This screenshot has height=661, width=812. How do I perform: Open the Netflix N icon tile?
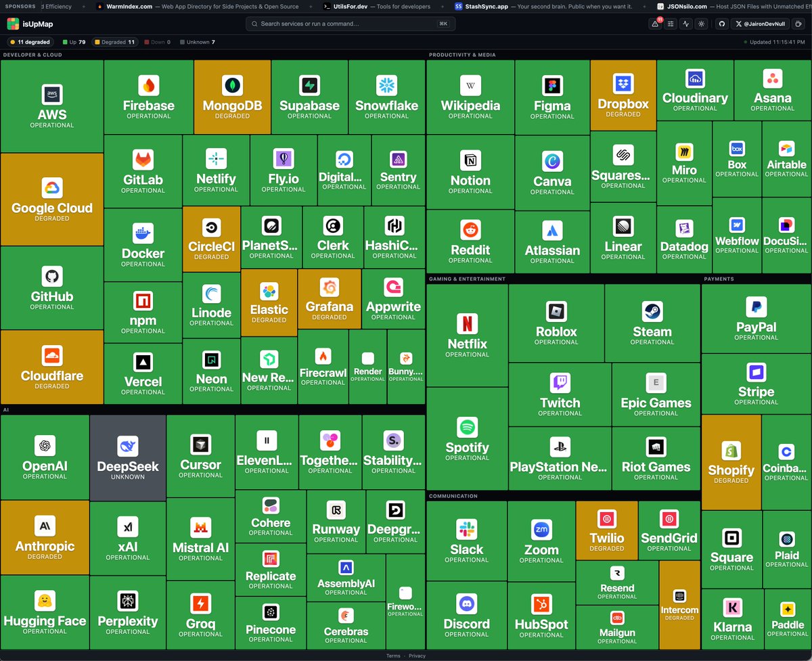click(467, 323)
